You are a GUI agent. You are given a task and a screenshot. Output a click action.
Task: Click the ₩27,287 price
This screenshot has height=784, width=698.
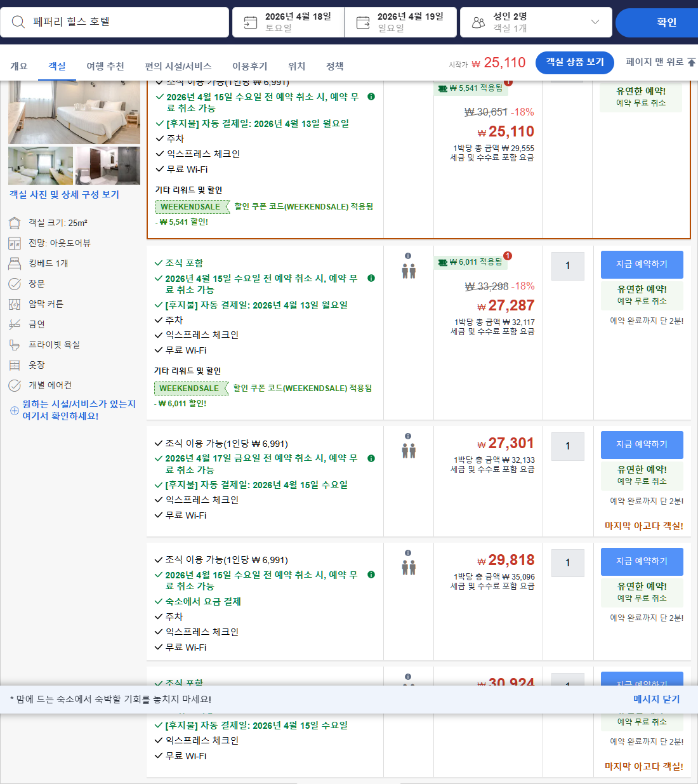506,306
